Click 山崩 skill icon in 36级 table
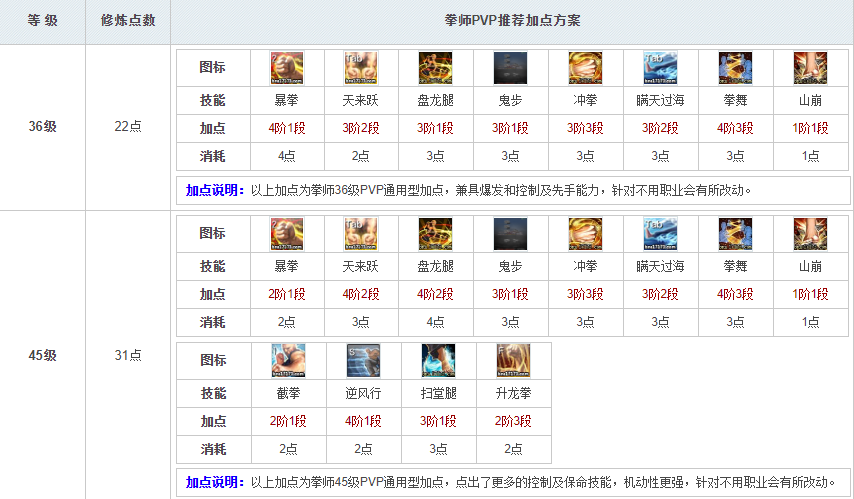This screenshot has width=854, height=499. coord(810,68)
